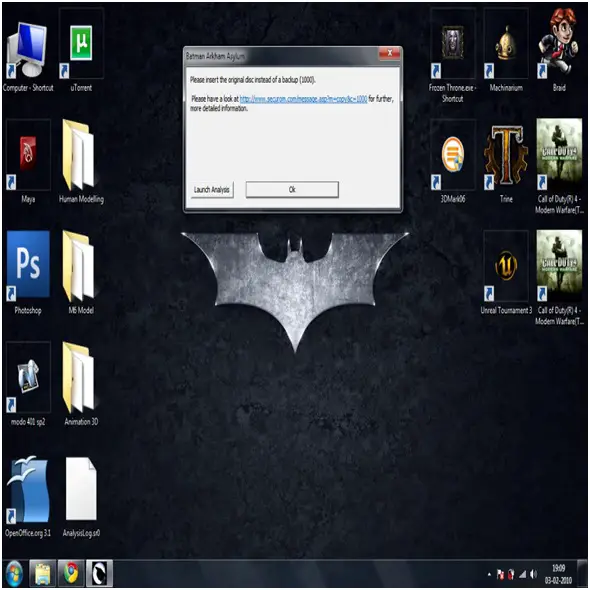Click the Ok button in the dialog

coord(292,190)
